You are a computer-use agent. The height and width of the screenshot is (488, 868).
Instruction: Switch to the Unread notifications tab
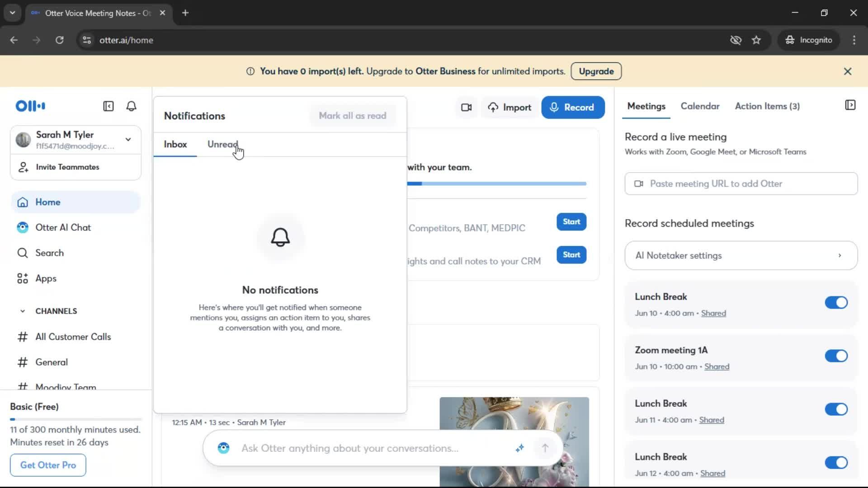pos(222,144)
